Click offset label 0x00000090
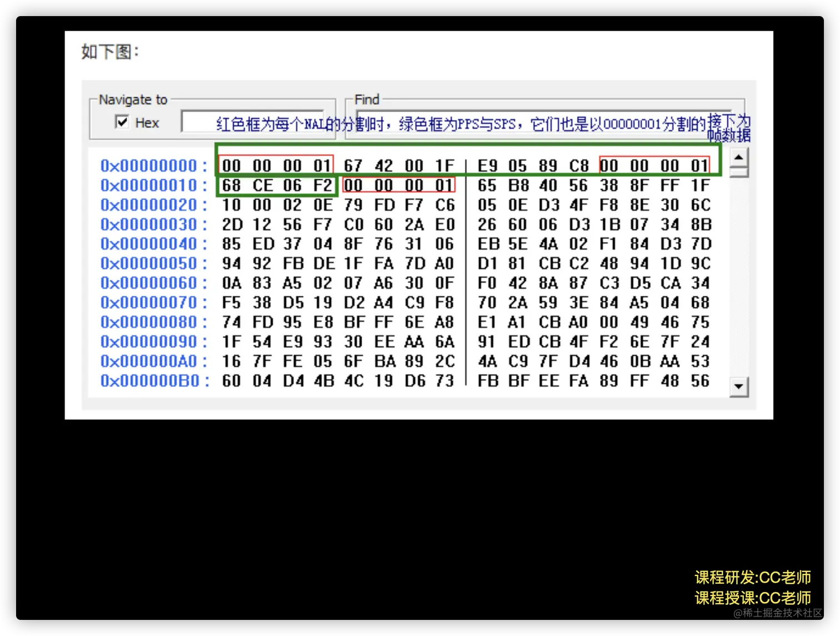The width and height of the screenshot is (840, 636). tap(149, 341)
